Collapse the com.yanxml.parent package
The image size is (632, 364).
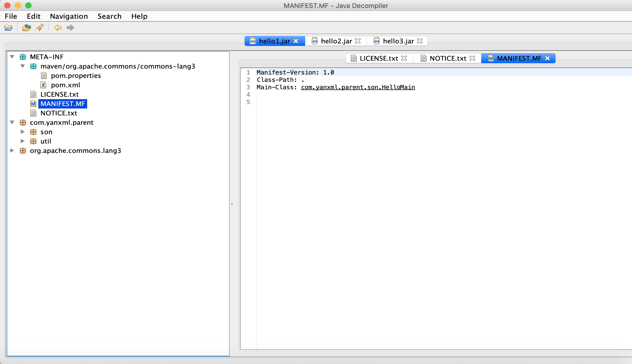tap(12, 123)
